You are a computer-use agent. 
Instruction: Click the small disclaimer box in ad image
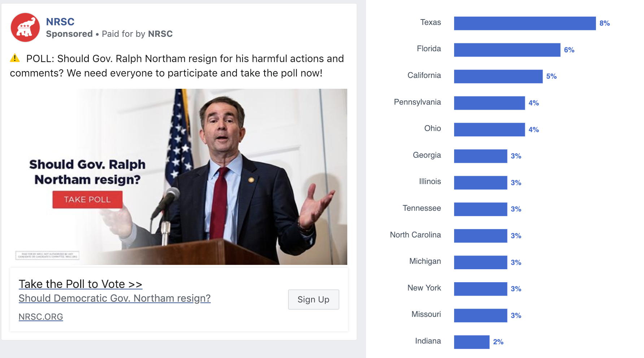tap(47, 255)
